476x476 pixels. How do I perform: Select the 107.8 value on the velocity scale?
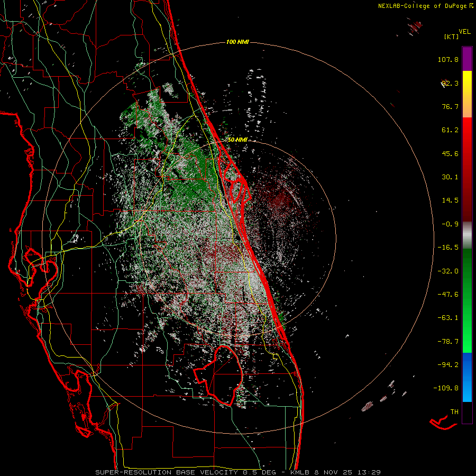(448, 59)
